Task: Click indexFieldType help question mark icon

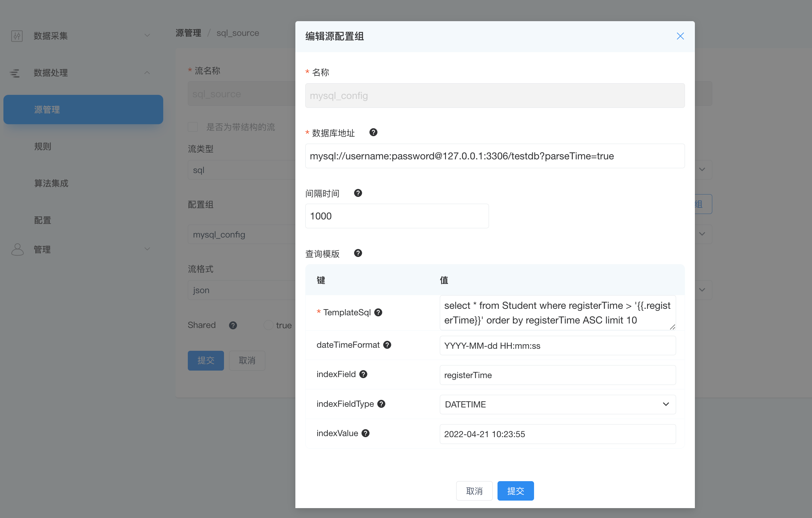Action: [x=381, y=404]
